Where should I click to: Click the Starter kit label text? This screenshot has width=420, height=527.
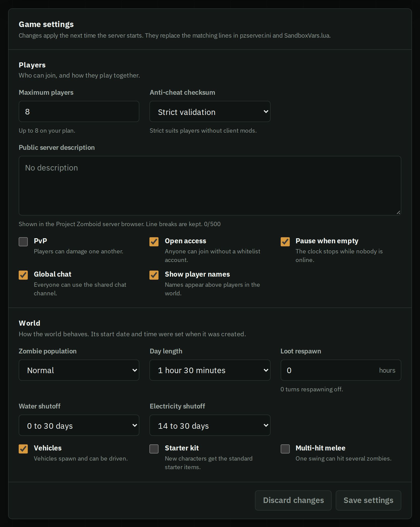coord(182,448)
